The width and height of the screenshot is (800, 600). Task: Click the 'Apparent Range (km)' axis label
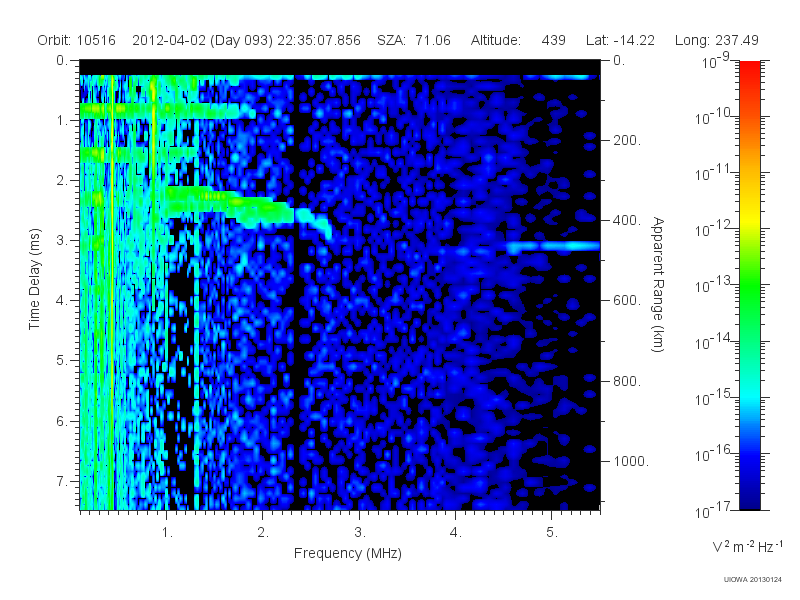tap(658, 284)
